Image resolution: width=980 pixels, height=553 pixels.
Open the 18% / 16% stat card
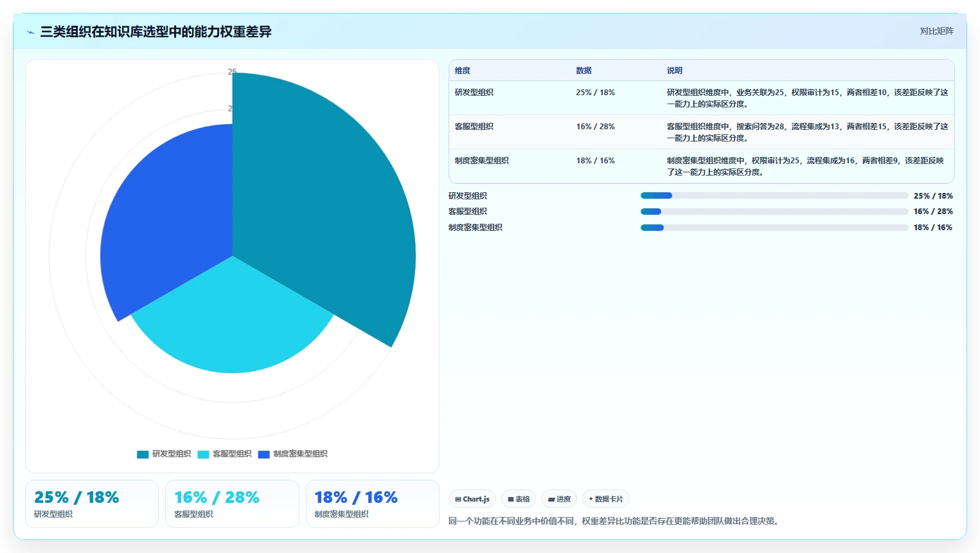click(373, 503)
